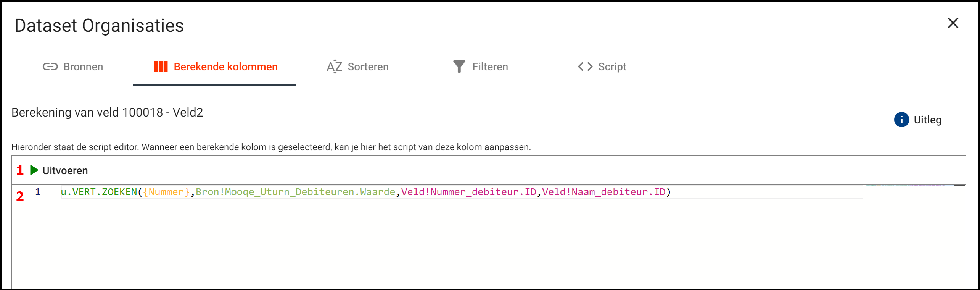Viewport: 980px width, 290px height.
Task: Click the AZ sort icon
Action: click(334, 67)
